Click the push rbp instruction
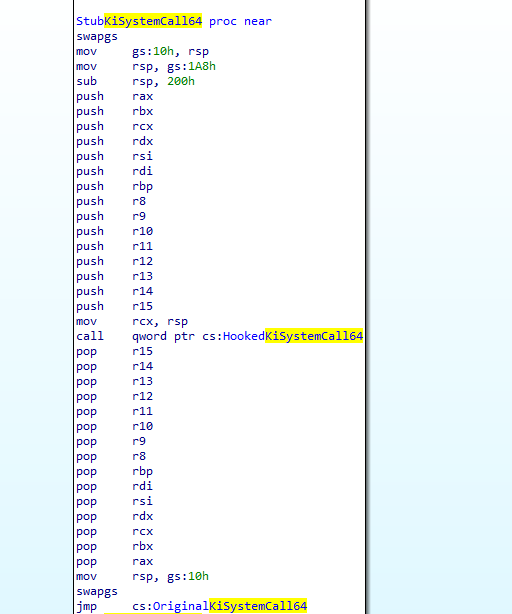 114,186
